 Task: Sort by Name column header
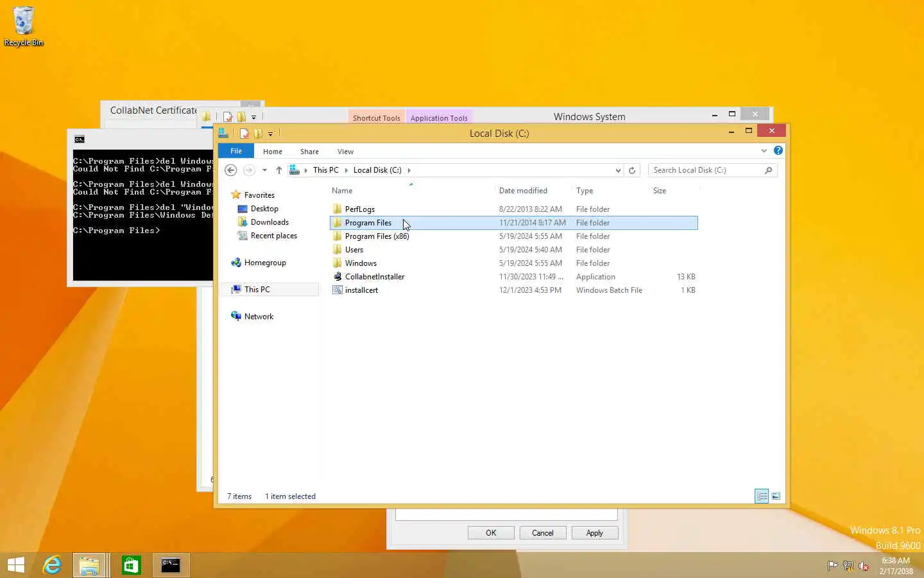[411, 191]
